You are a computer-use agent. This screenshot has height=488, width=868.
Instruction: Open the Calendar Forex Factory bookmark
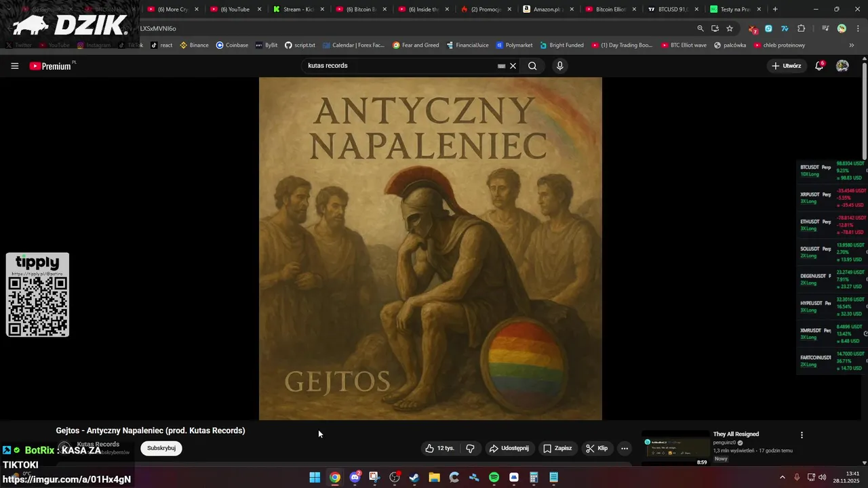coord(353,45)
